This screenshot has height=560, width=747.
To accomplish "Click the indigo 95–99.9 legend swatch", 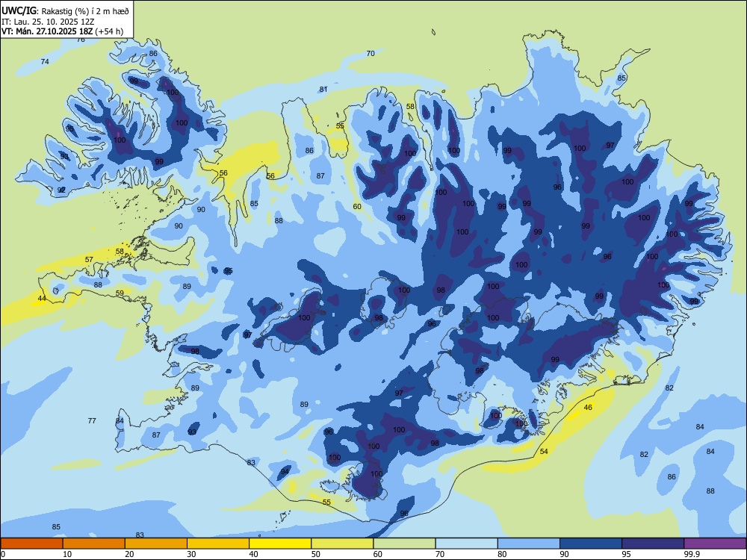I will (653, 544).
